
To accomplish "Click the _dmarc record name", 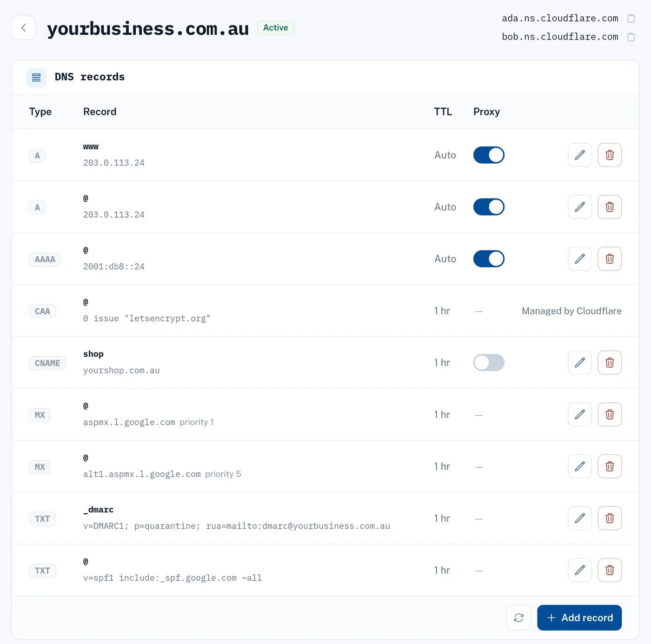I will [99, 510].
